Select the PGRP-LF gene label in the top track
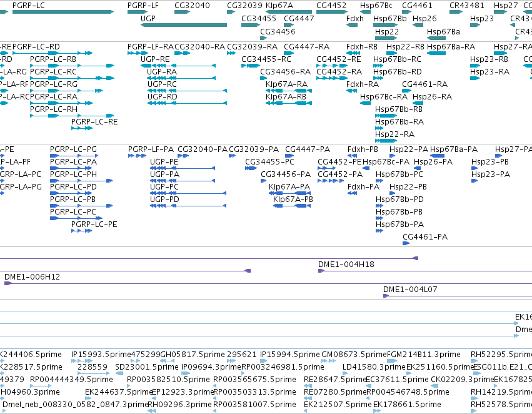The width and height of the screenshot is (532, 414). tap(143, 6)
